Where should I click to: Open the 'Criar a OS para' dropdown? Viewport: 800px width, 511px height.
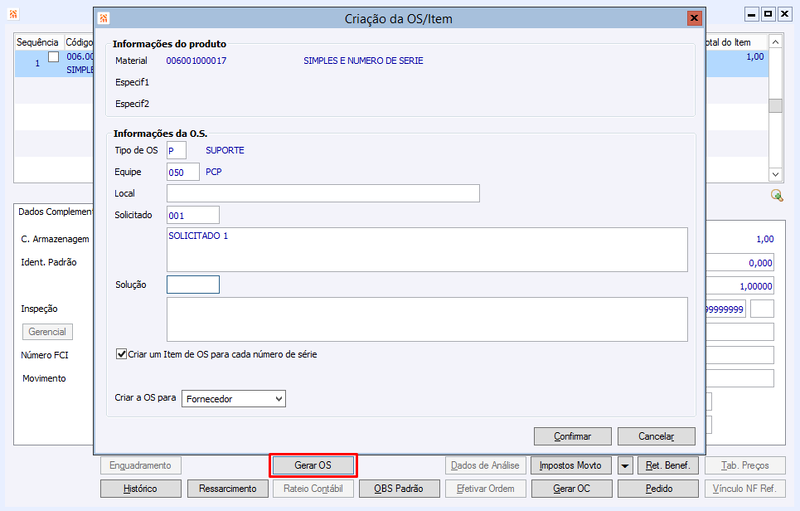[x=234, y=399]
